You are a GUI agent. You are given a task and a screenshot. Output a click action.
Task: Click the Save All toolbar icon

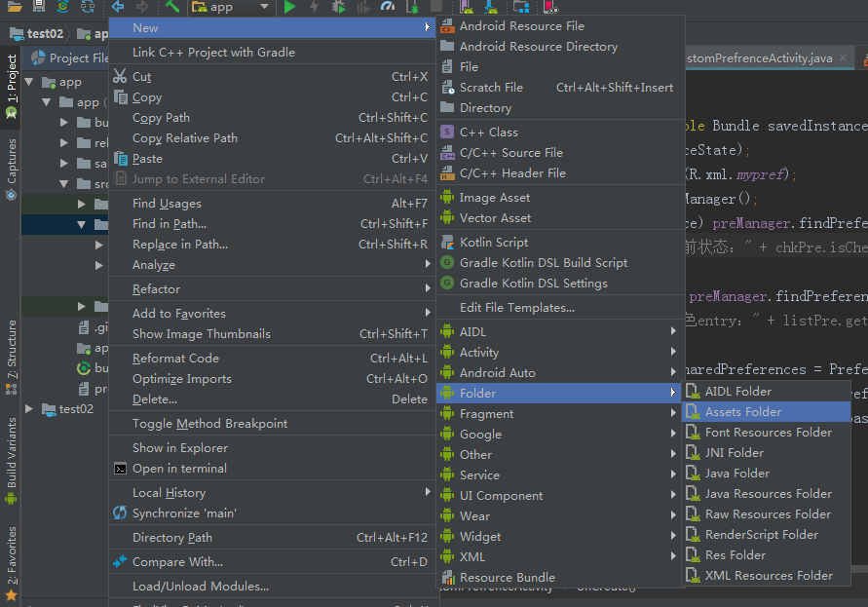point(38,9)
